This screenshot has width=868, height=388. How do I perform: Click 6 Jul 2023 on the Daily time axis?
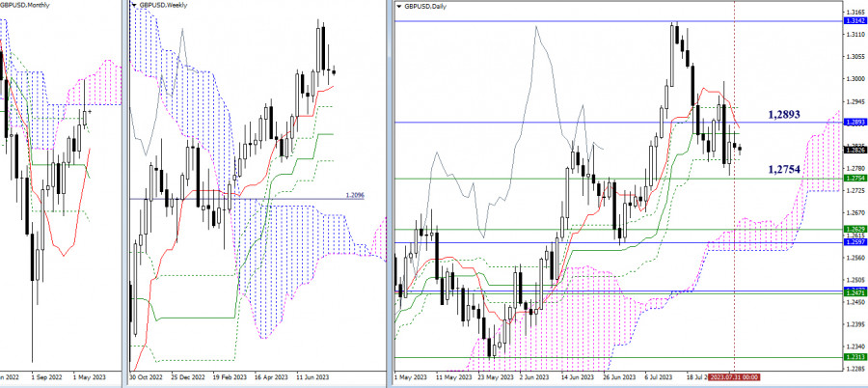pos(658,377)
